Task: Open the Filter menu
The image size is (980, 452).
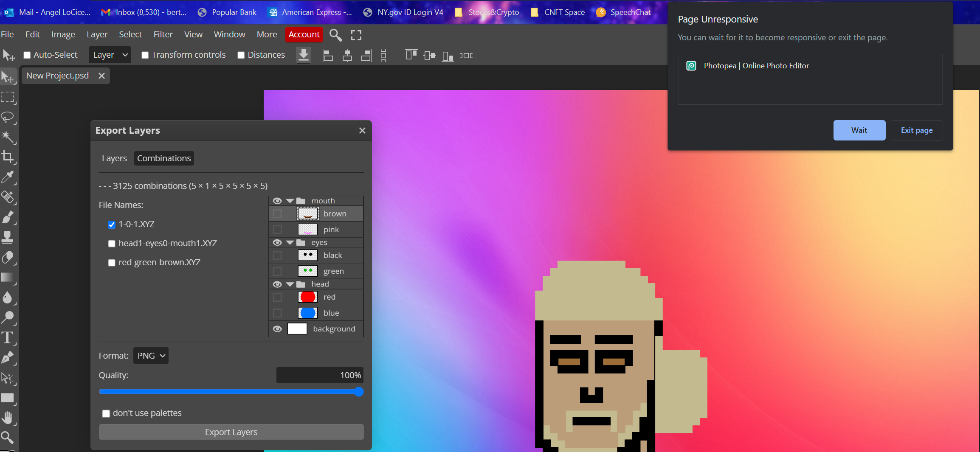Action: [163, 34]
